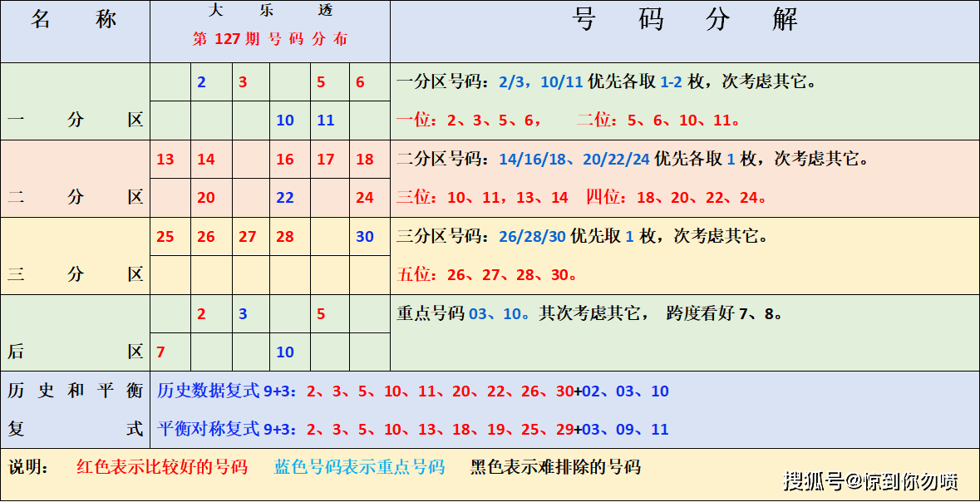
Task: Click the 三分区号码 priority description line
Action: pyautogui.click(x=584, y=236)
